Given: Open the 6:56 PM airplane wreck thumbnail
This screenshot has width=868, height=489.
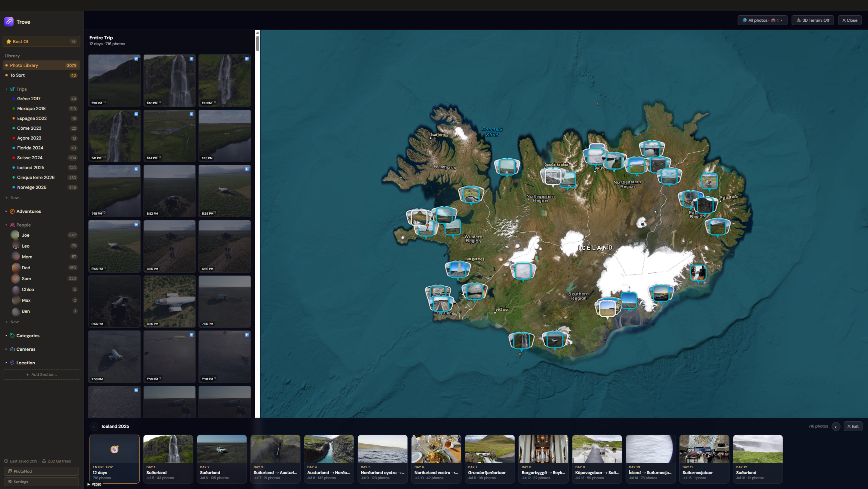Looking at the screenshot, I should point(169,302).
